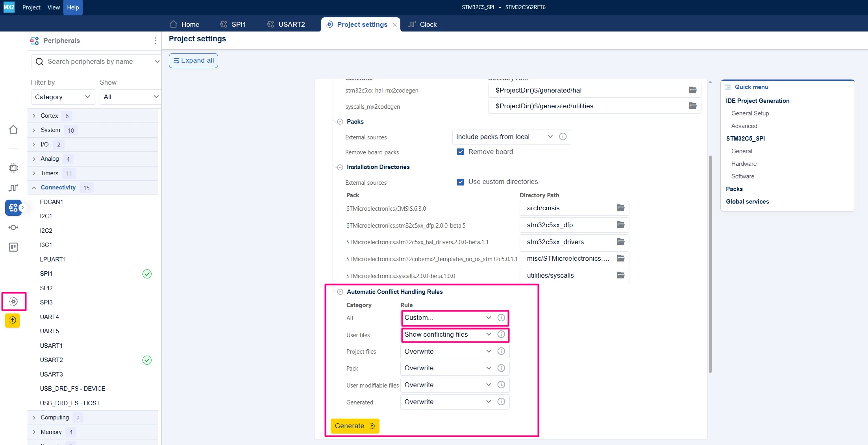This screenshot has height=445, width=868.
Task: Collapse Installation Directories section
Action: coord(340,167)
